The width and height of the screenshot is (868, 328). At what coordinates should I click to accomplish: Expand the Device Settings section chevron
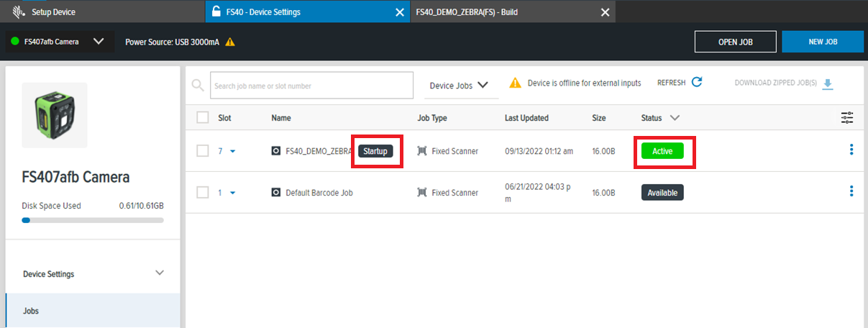pyautogui.click(x=160, y=273)
